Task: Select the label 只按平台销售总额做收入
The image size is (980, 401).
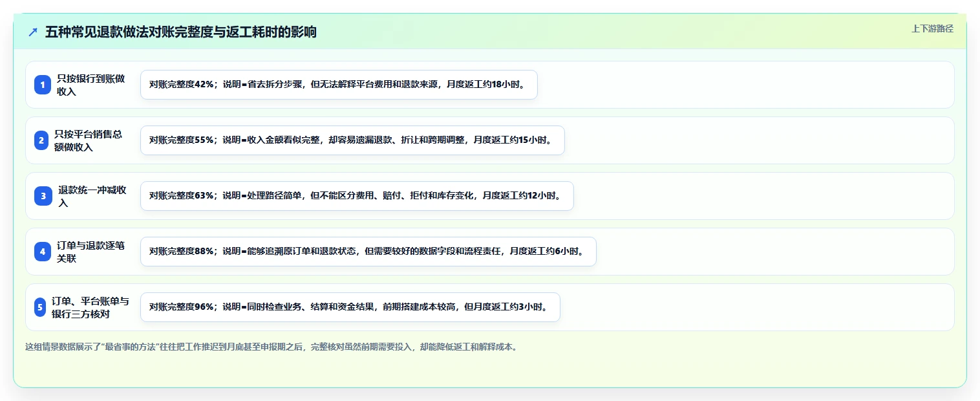Action: (89, 140)
